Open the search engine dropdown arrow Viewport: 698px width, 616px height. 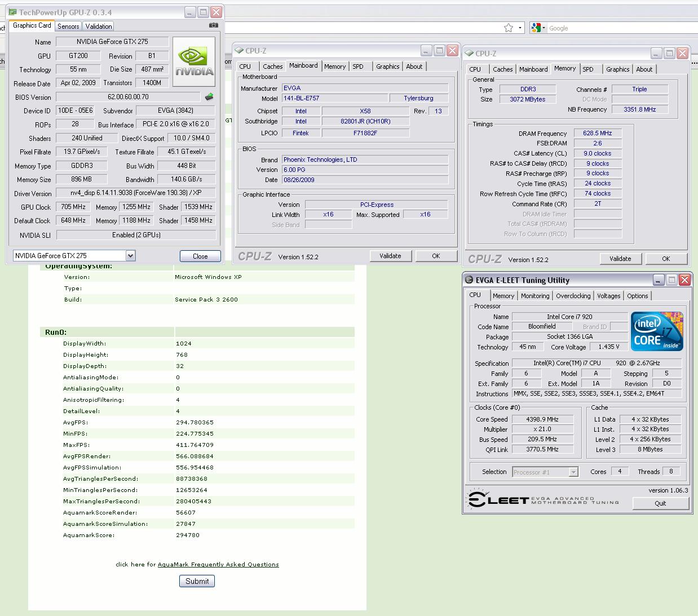545,28
